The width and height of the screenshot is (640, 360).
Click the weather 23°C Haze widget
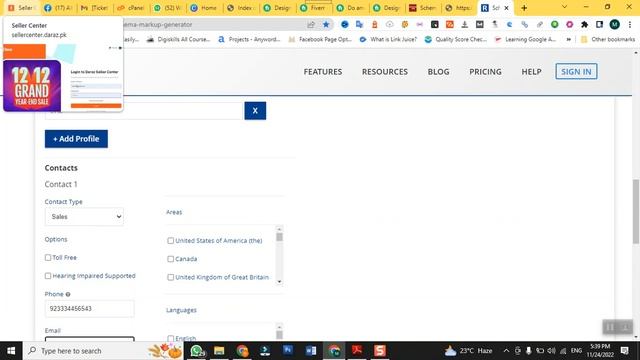coord(468,351)
